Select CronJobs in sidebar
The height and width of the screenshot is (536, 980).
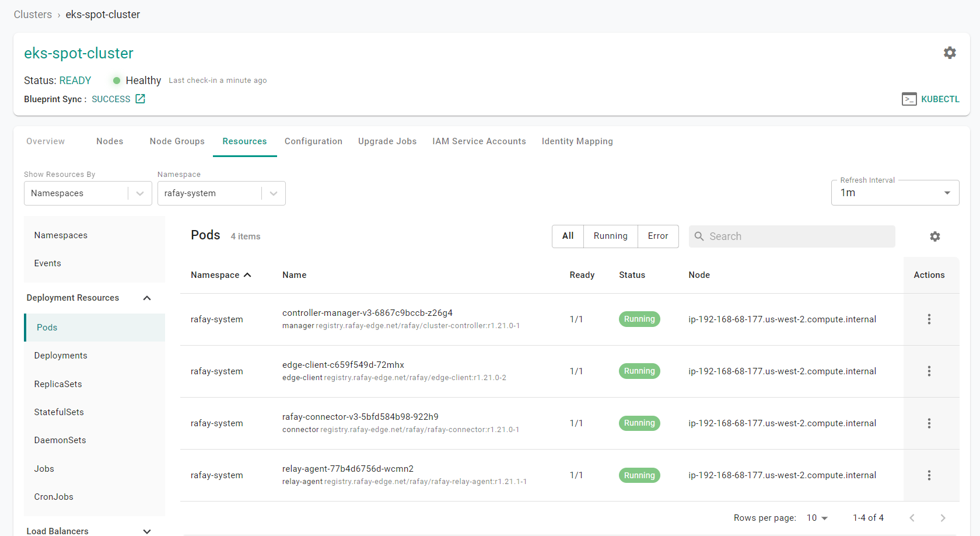pyautogui.click(x=54, y=497)
